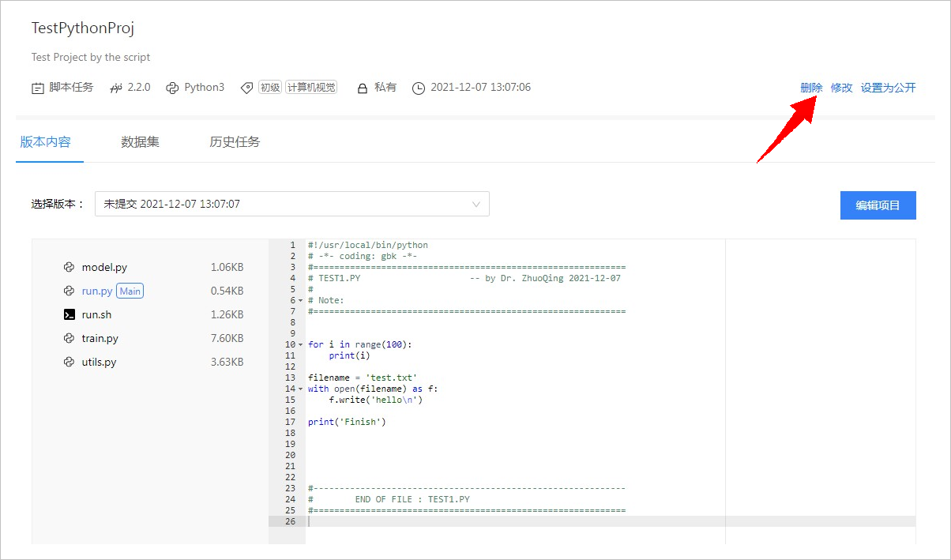Click the '# -*- coding: gbk -*-' line

point(363,256)
